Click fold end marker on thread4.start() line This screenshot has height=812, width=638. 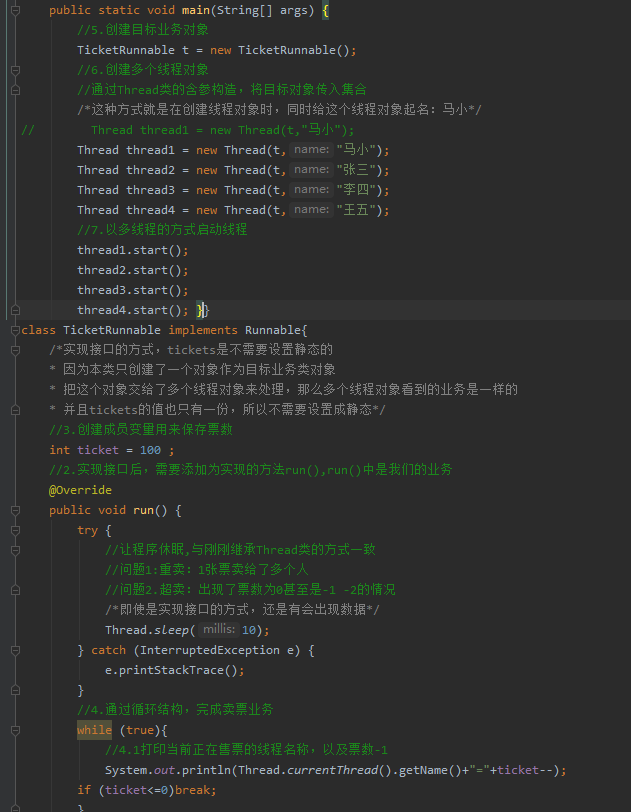coord(16,310)
